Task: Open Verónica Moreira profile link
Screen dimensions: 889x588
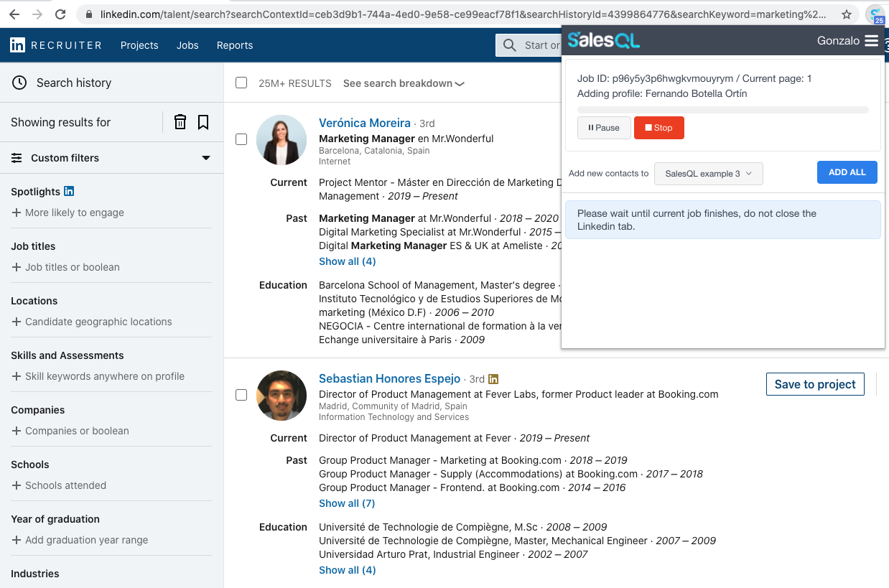Action: (365, 123)
